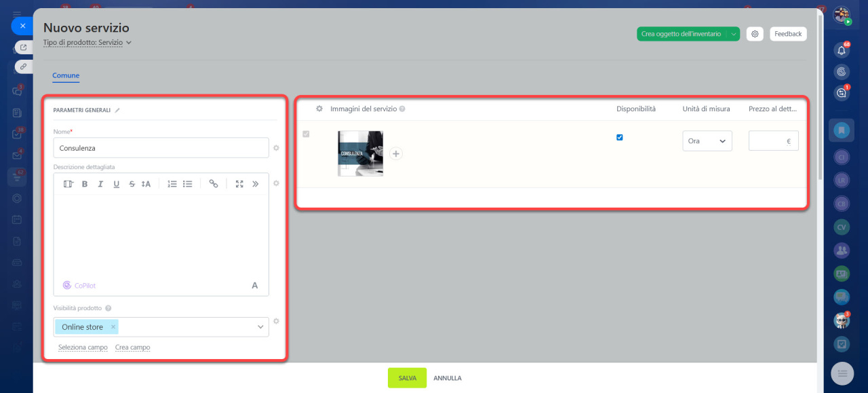Toggle the row selection checkbox

point(306,134)
